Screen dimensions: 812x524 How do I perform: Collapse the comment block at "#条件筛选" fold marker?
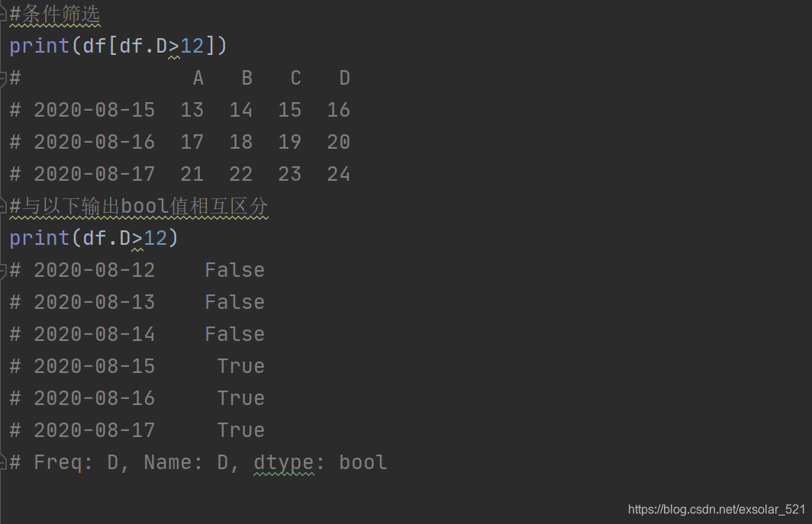pos(3,14)
